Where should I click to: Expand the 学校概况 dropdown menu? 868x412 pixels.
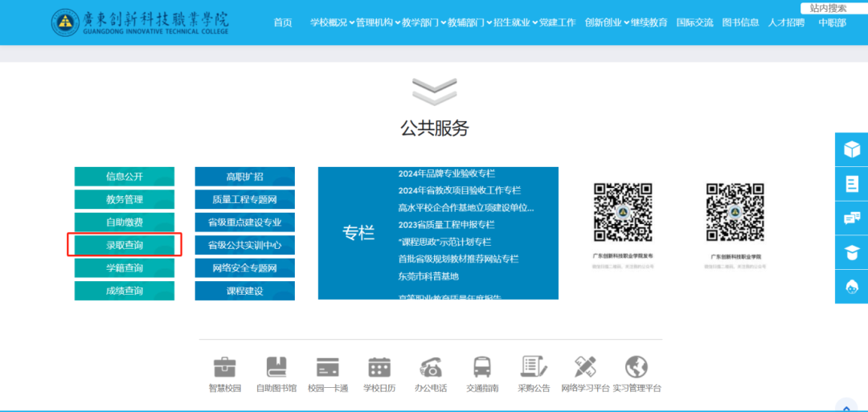pyautogui.click(x=332, y=22)
